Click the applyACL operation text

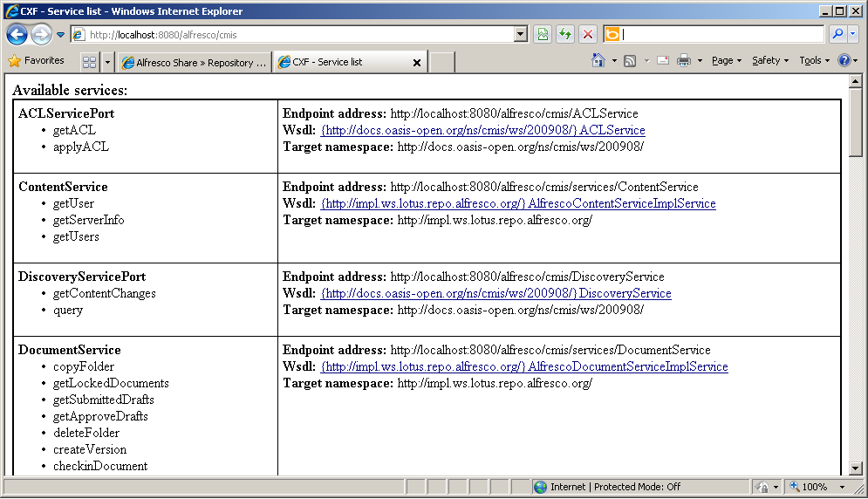(81, 147)
